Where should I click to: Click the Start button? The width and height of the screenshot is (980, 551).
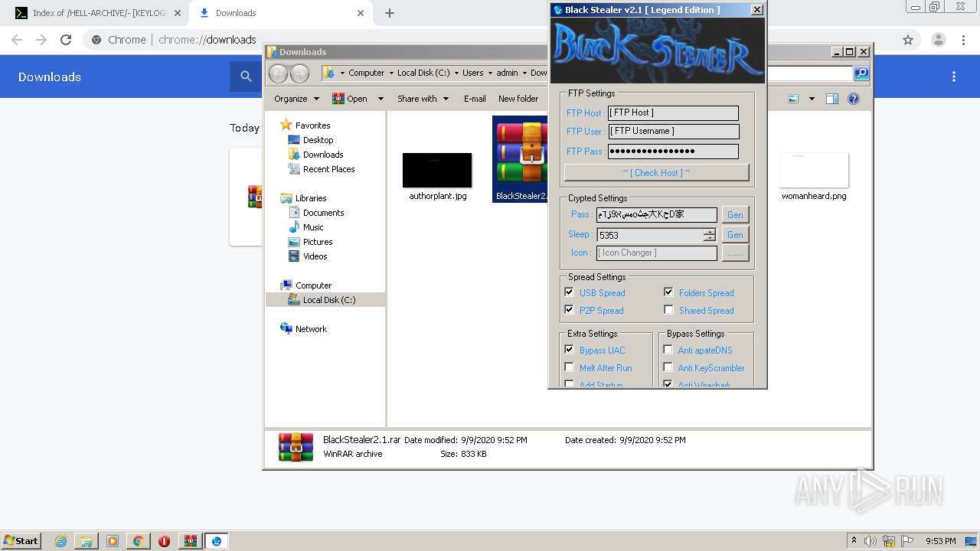point(21,541)
